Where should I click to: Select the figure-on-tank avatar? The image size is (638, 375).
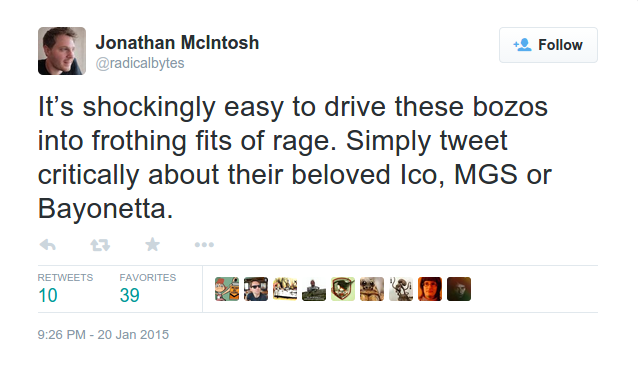(x=314, y=289)
